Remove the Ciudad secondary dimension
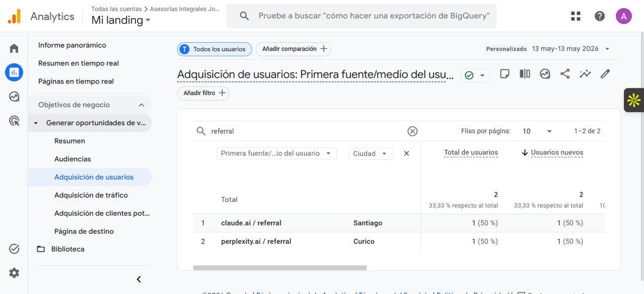The height and width of the screenshot is (294, 644). 407,153
